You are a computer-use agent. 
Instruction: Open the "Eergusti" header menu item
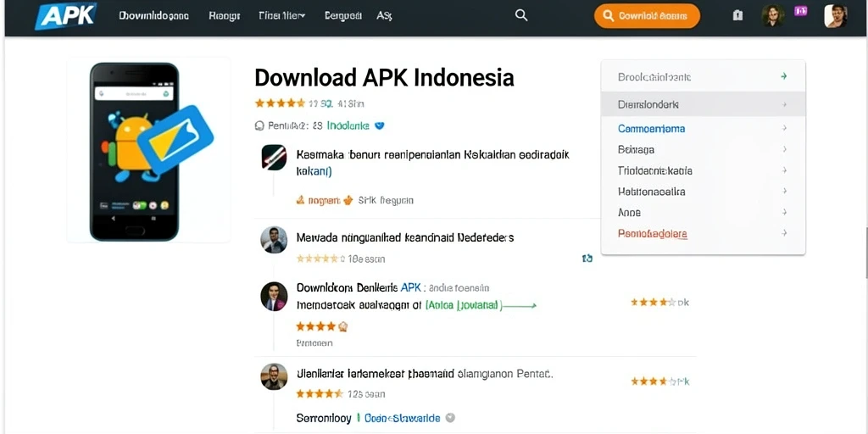tap(342, 16)
